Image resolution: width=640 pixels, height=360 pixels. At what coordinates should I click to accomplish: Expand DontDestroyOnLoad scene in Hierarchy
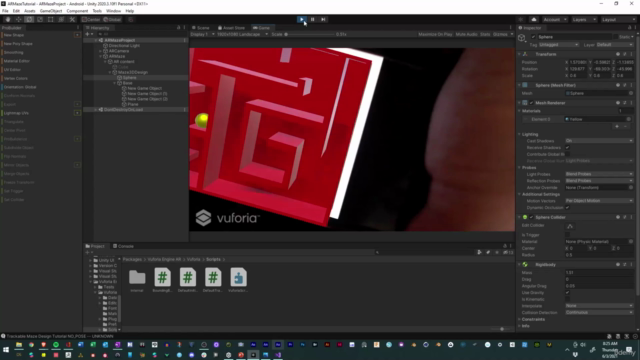pyautogui.click(x=96, y=110)
